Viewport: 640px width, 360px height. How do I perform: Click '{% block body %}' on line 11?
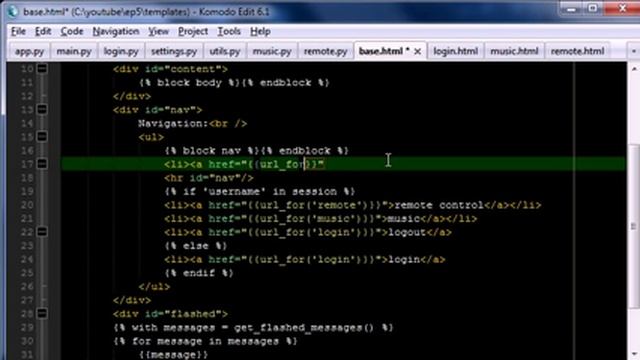click(189, 82)
